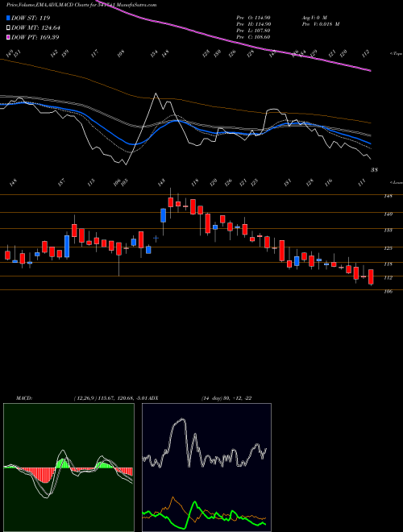Click the previous close value 108.60
Screen dimensions: 403x532
coord(261,37)
